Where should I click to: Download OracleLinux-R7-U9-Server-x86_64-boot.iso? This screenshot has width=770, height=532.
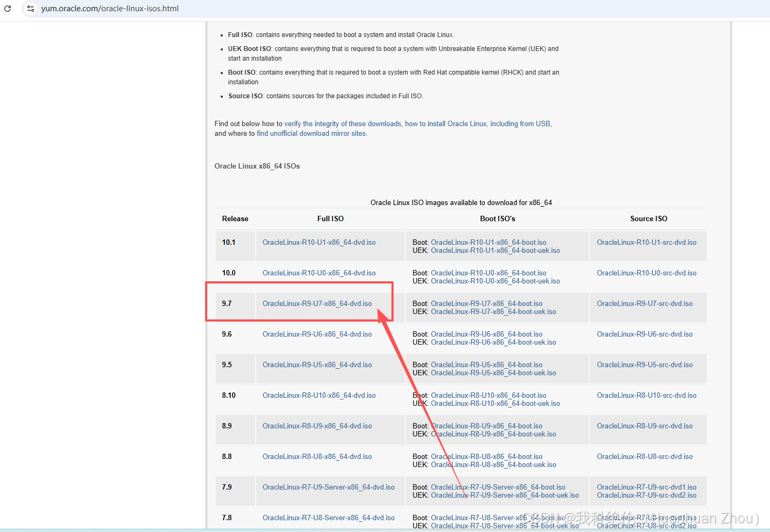pyautogui.click(x=498, y=487)
